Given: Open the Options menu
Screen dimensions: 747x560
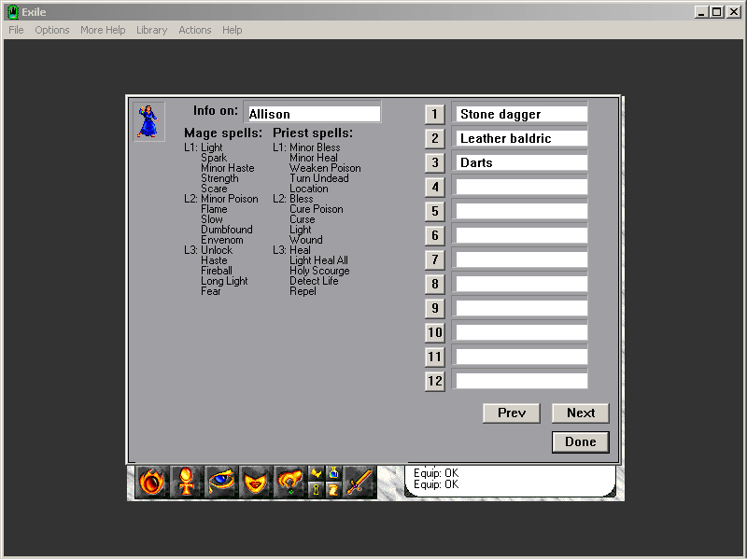Looking at the screenshot, I should 52,30.
